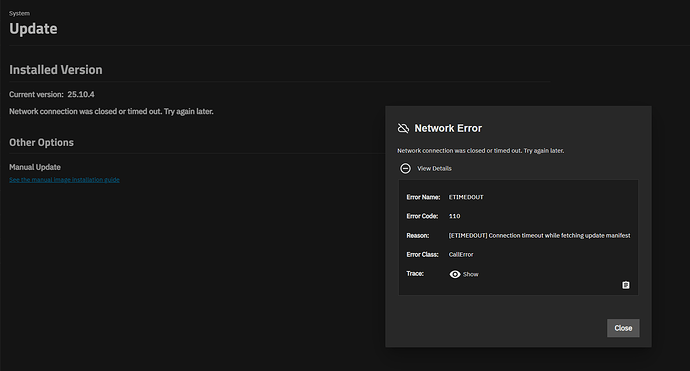690x371 pixels.
Task: Click the Manual Update label
Action: [x=35, y=167]
